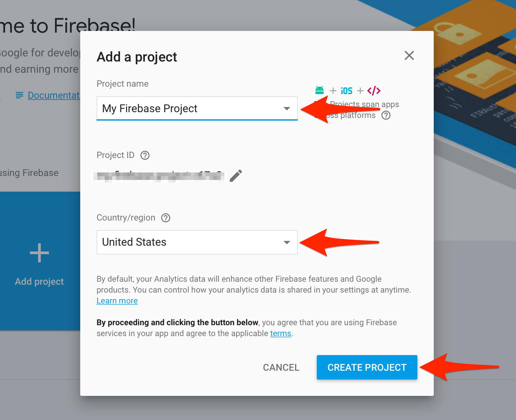
Task: Edit the Project ID with pencil icon
Action: pos(236,176)
